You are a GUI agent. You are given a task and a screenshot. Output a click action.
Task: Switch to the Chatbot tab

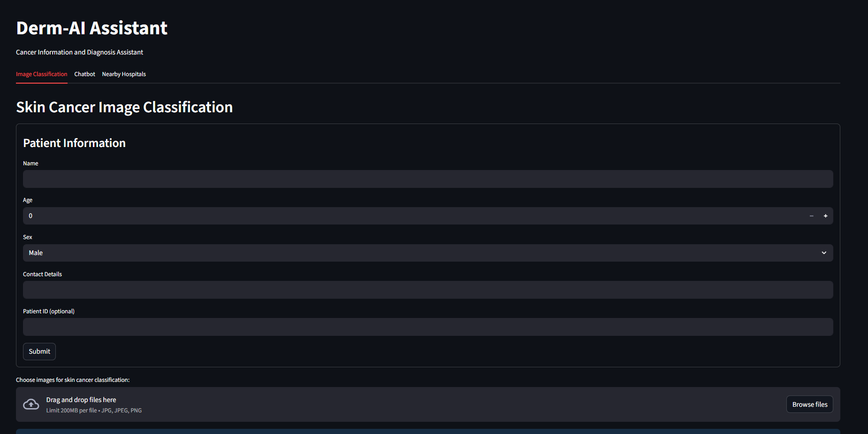[84, 74]
